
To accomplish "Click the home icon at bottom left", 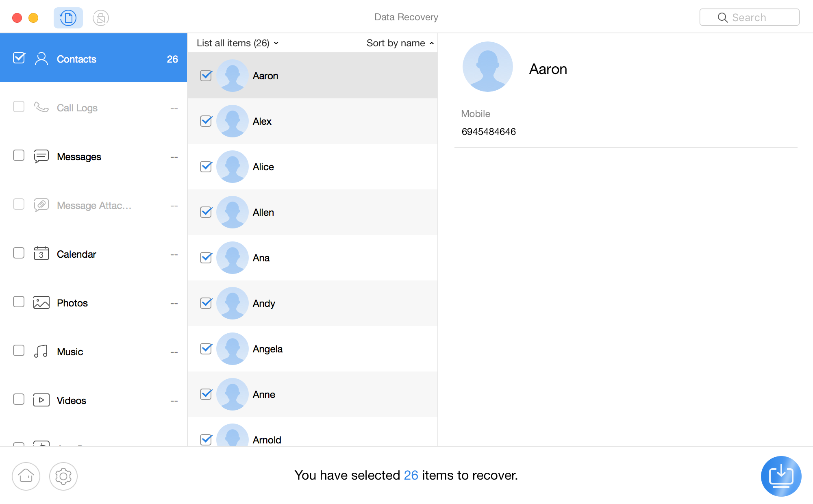I will point(26,476).
